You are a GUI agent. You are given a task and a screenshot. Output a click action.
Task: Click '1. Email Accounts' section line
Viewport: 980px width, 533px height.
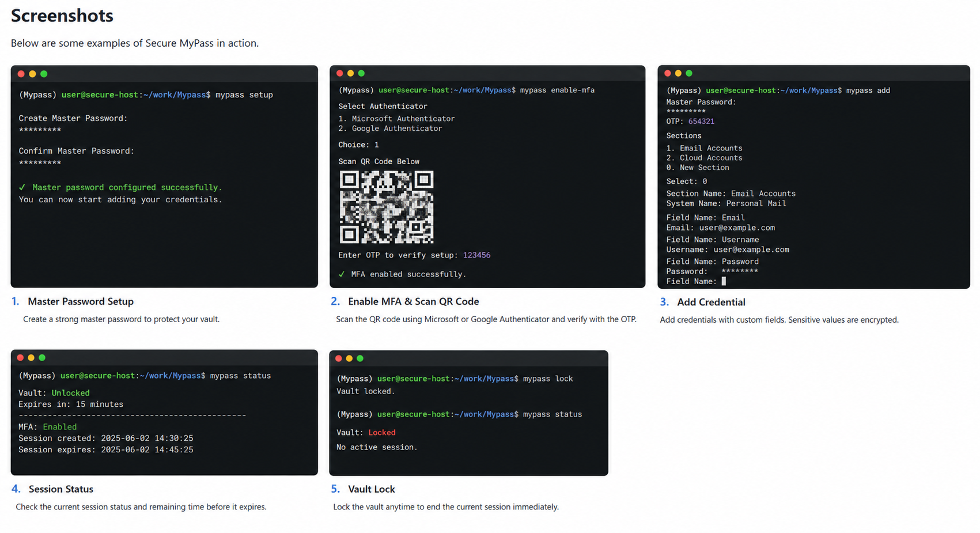click(704, 148)
